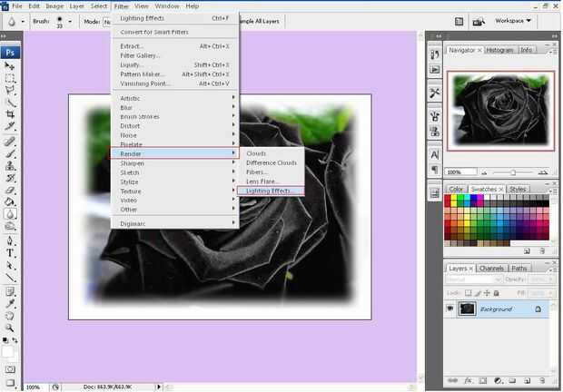Screen dimensions: 563x392
Task: Select the Eraser tool
Action: [10, 190]
